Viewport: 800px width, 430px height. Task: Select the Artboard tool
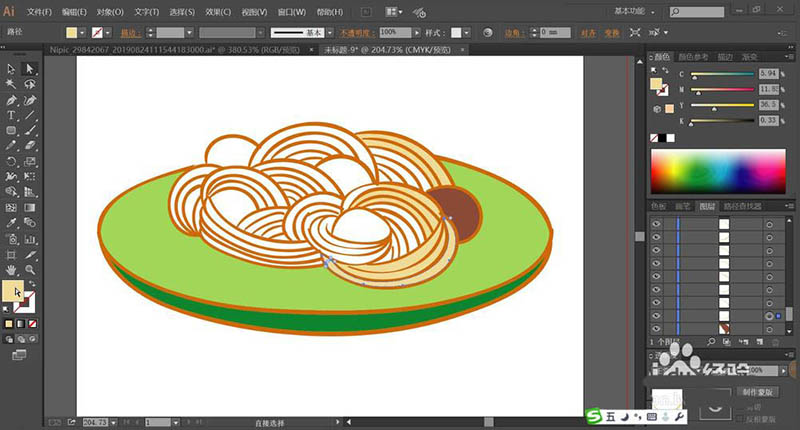pos(11,255)
